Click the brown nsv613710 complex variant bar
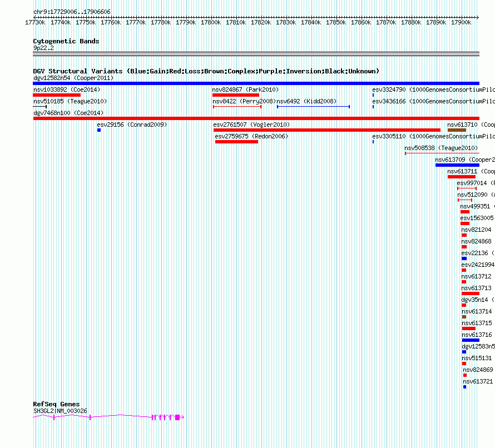This screenshot has height=448, width=495. point(457,130)
